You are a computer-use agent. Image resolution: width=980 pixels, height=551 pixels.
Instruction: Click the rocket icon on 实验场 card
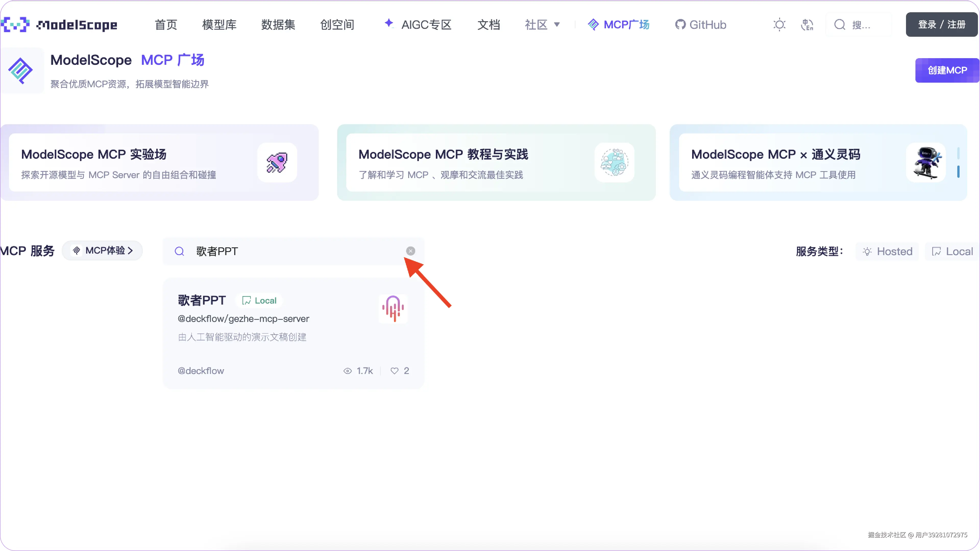pyautogui.click(x=277, y=163)
